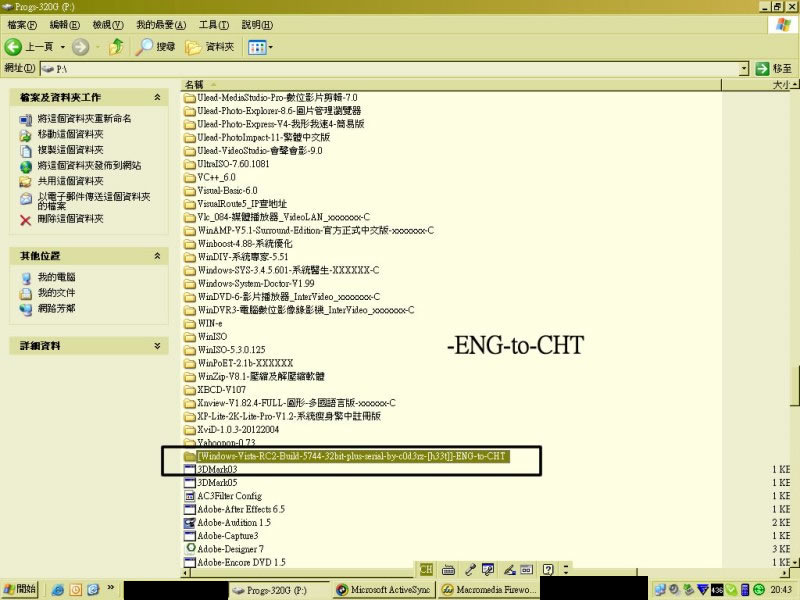Click the email folder envelope icon
Viewport: 800px width, 600px height.
coord(26,199)
